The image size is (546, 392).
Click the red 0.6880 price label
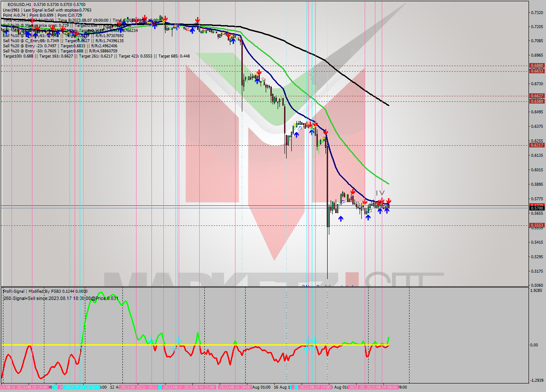pos(537,66)
